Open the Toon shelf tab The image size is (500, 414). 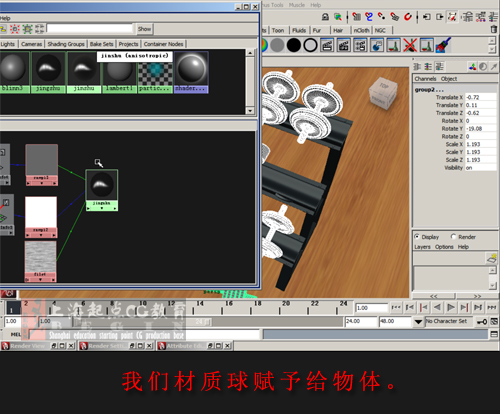point(278,30)
